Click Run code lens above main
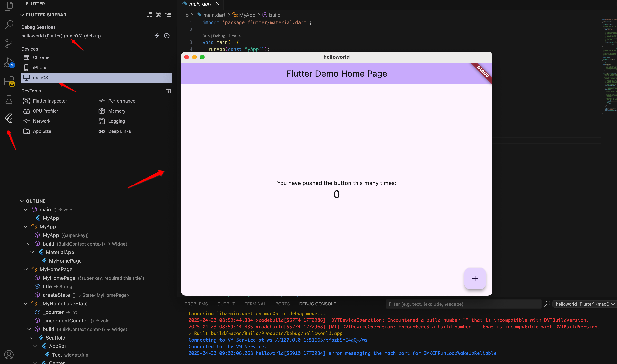Viewport: 617px width, 364px height. (x=206, y=36)
